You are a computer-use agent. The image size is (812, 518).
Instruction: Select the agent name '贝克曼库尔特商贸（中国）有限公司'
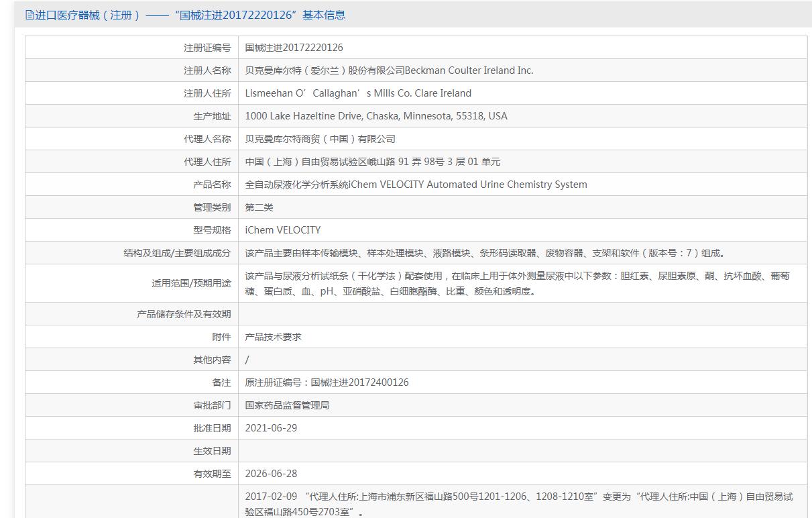click(x=320, y=139)
